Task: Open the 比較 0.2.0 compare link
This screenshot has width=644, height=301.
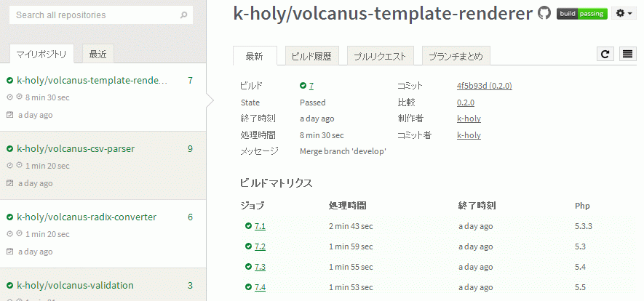Action: point(465,103)
